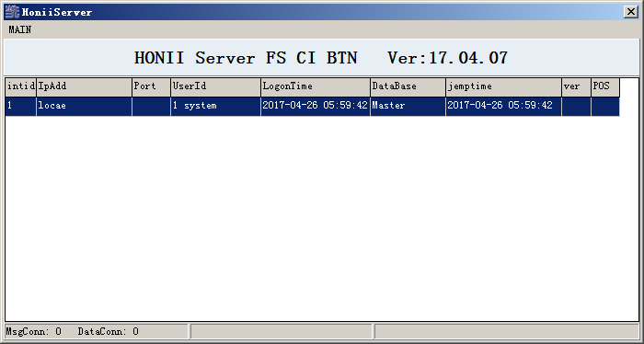This screenshot has width=644, height=344.
Task: Click the intid column header
Action: (21, 87)
